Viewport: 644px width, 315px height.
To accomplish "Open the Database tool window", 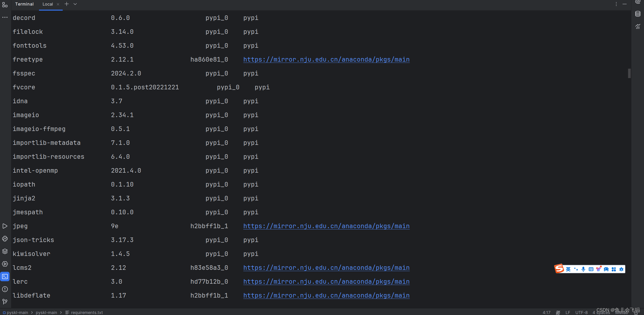I will (x=638, y=14).
